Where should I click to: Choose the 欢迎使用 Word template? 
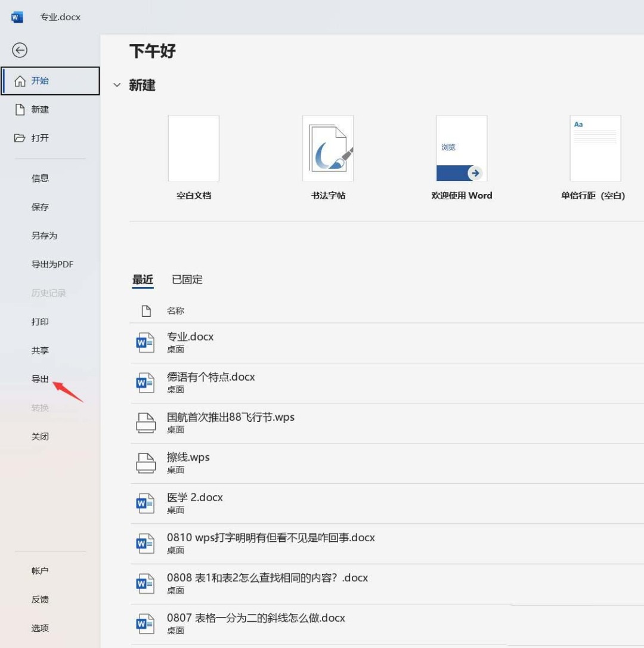click(462, 148)
